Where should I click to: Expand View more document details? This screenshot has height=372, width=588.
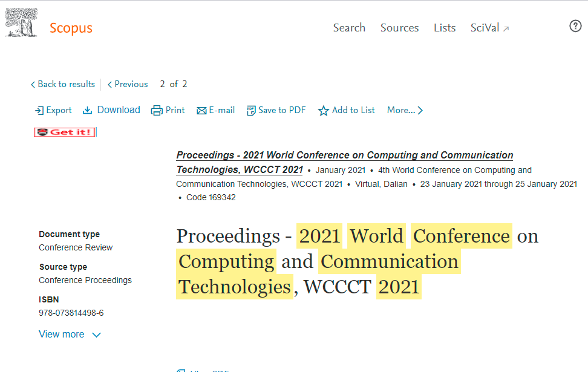[70, 334]
